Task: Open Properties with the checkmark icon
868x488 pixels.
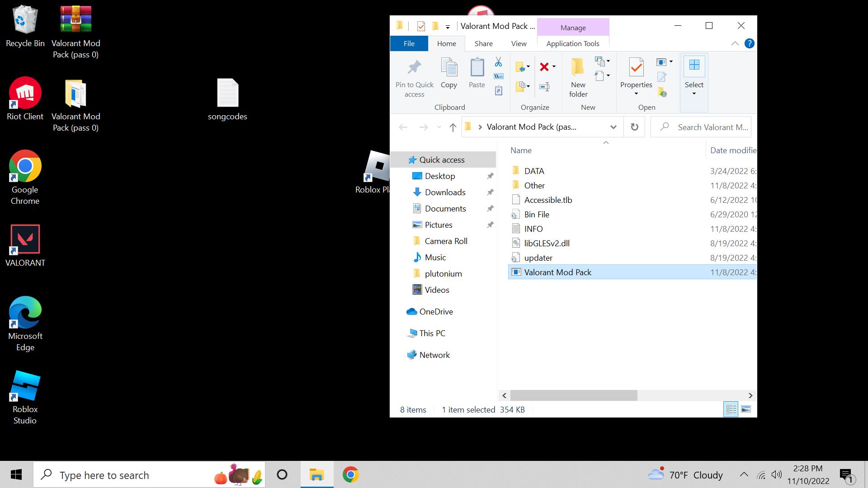Action: pos(636,72)
